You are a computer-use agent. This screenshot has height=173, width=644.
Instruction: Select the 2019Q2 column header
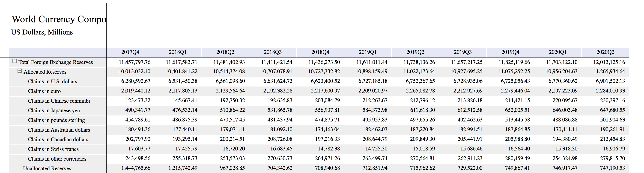coord(415,52)
